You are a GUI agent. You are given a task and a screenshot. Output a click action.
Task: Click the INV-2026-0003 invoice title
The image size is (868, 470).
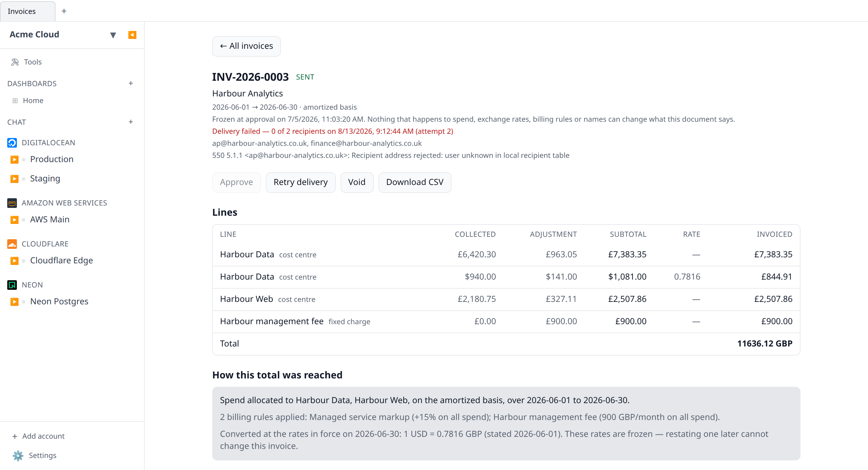point(250,77)
